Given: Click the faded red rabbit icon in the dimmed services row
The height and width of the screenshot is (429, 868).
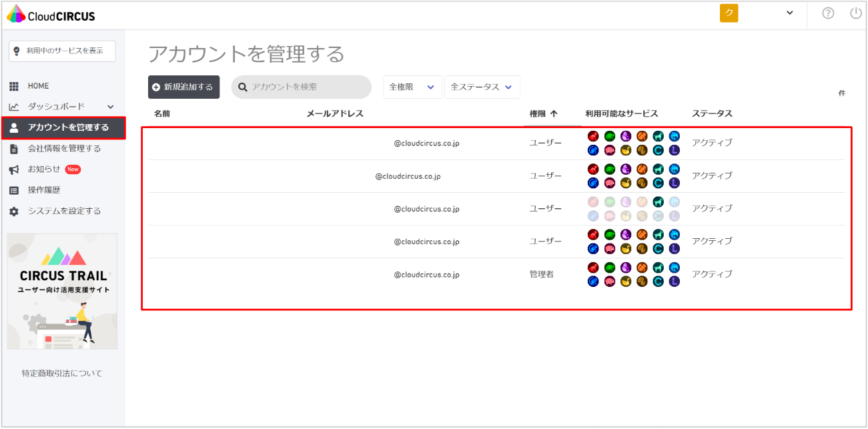Looking at the screenshot, I should coord(593,202).
